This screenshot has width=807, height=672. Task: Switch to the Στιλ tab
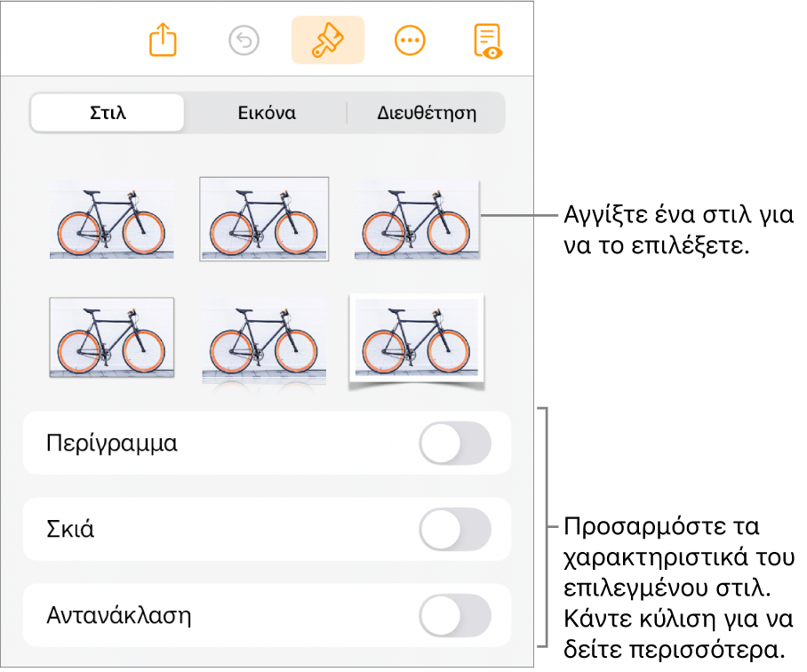[108, 113]
